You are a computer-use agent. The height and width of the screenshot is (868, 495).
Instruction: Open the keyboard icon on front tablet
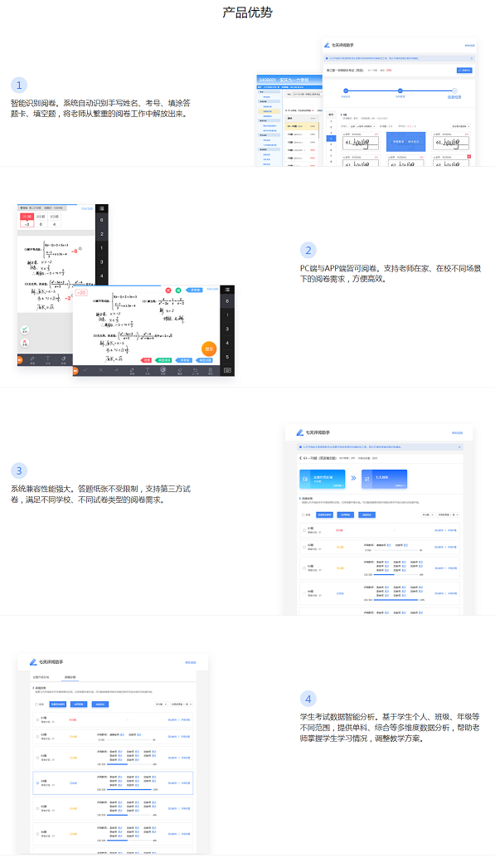click(x=227, y=370)
